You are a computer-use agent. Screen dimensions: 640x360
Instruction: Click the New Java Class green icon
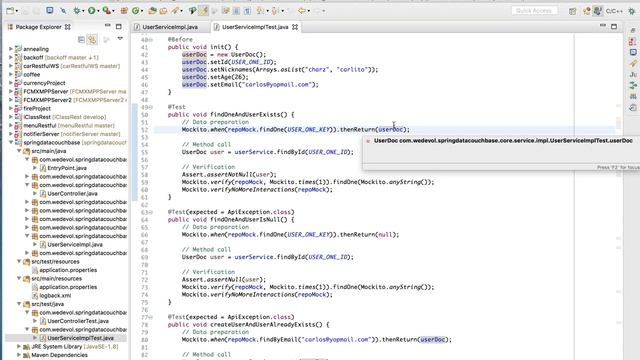[136, 11]
